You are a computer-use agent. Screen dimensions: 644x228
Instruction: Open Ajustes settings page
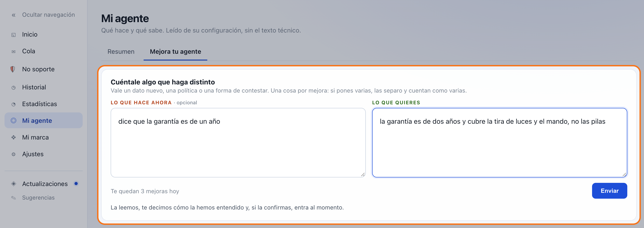[x=44, y=154]
